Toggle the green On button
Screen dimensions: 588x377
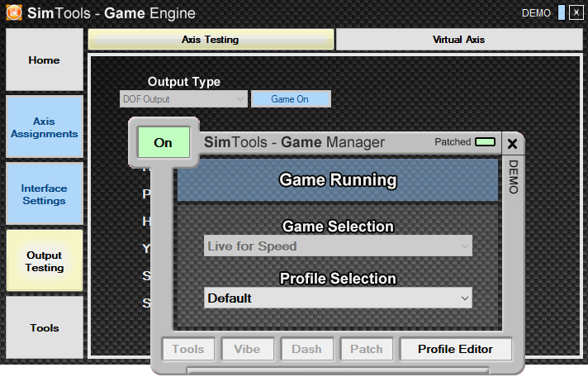tap(164, 142)
